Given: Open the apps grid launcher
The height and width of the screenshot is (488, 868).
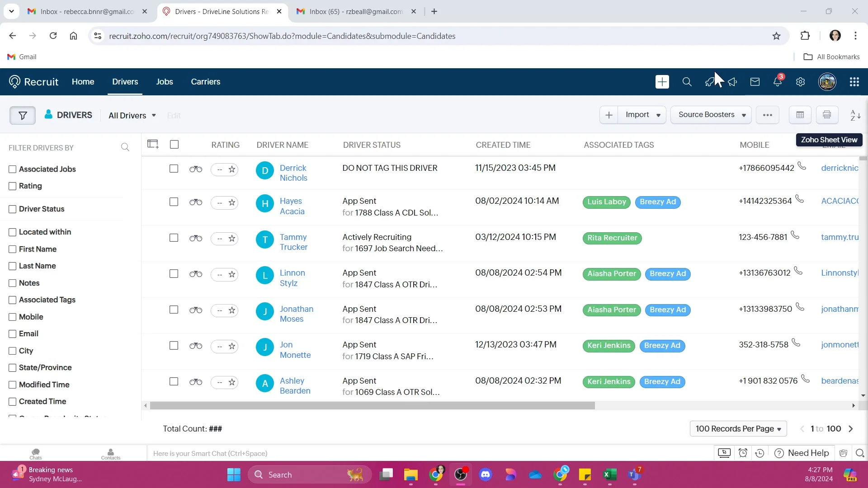Looking at the screenshot, I should (x=854, y=82).
